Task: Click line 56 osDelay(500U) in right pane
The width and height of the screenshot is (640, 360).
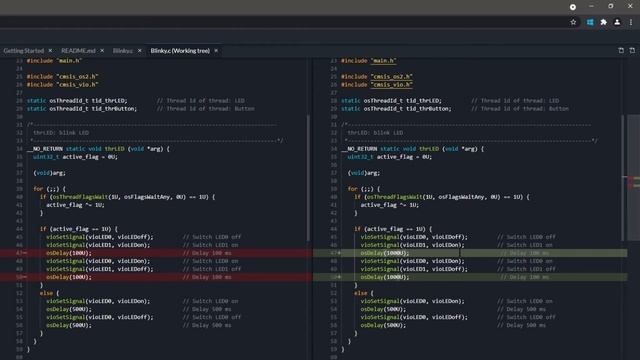Action: [x=383, y=325]
